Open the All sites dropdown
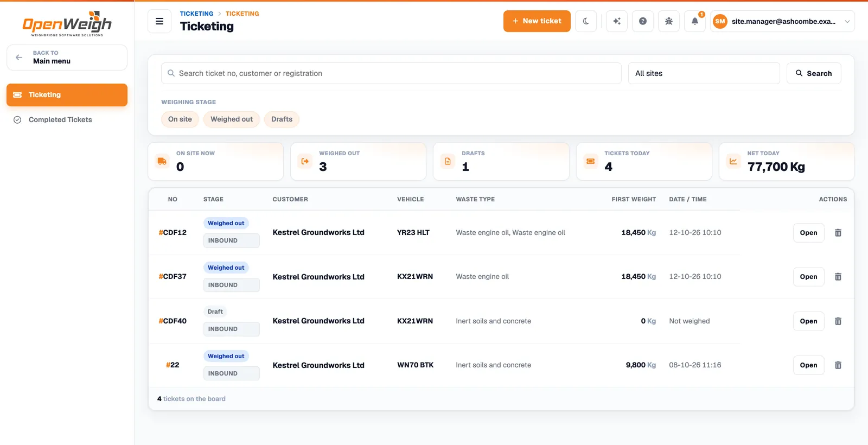The image size is (868, 445). coord(704,73)
